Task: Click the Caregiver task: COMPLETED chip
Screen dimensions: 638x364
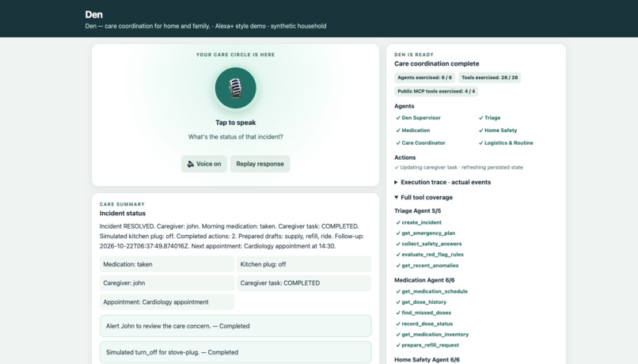Action: 304,282
